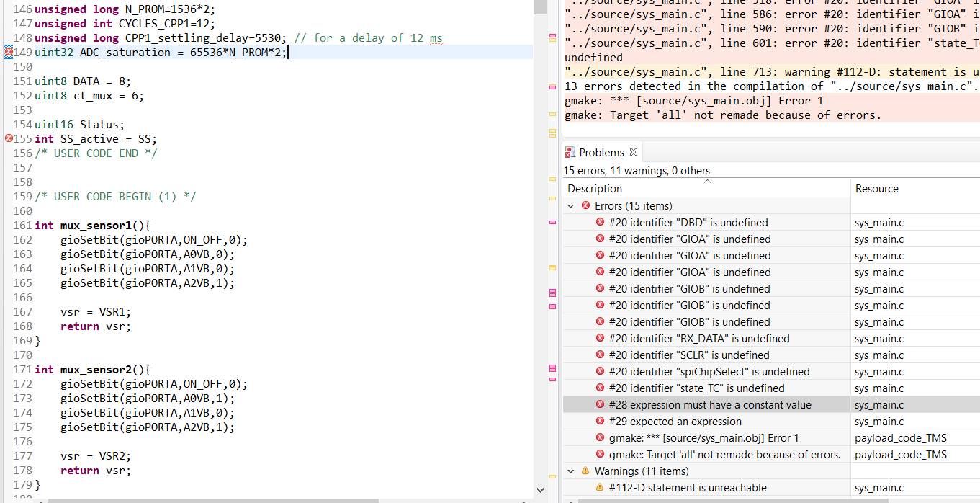Click payload_code_TMS resource in the gmake Error 1 row
The height and width of the screenshot is (503, 980).
click(x=901, y=437)
